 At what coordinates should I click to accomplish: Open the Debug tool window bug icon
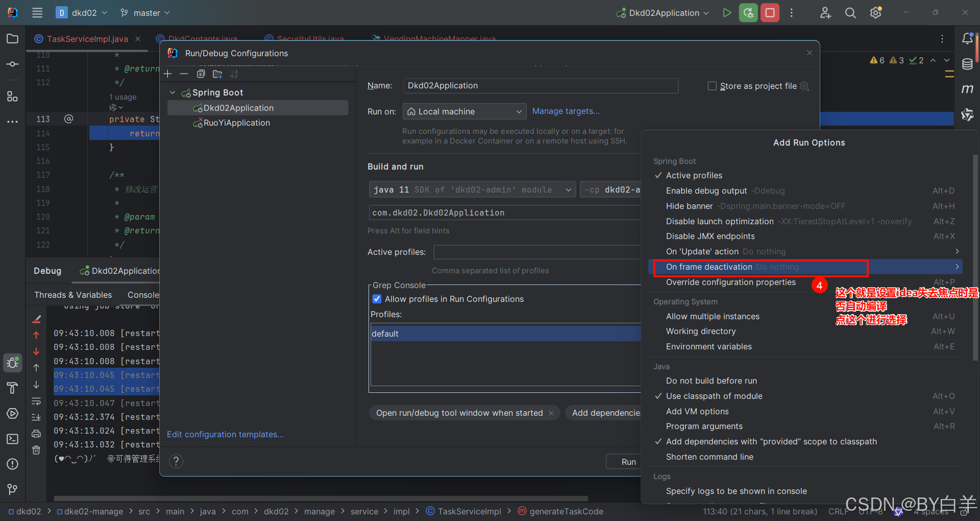[13, 363]
